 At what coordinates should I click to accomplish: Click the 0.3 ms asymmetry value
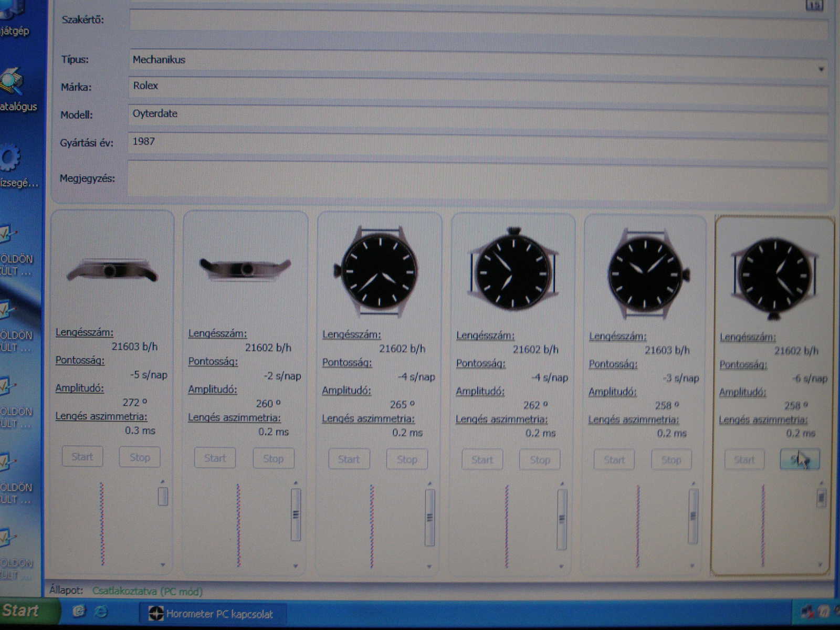(x=140, y=430)
